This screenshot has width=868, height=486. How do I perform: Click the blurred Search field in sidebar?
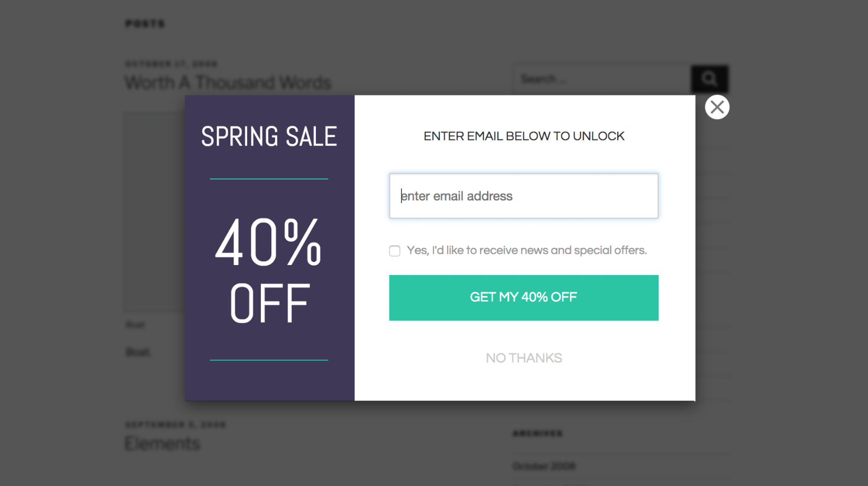pos(601,79)
